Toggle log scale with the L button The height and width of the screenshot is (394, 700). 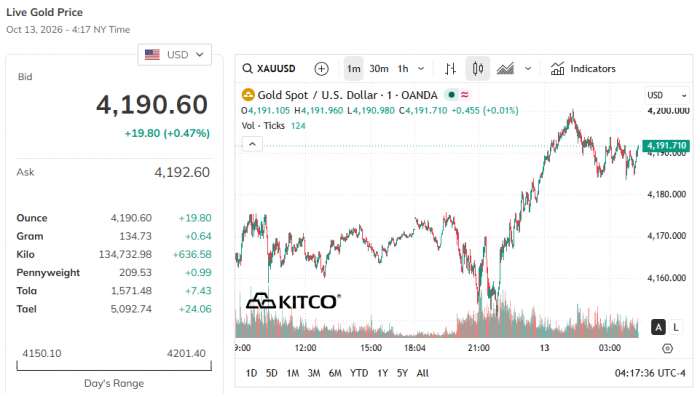click(x=676, y=328)
